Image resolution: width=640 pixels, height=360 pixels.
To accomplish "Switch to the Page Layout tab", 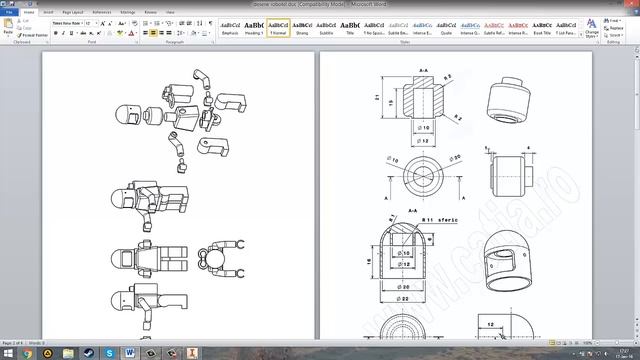I will coord(73,12).
